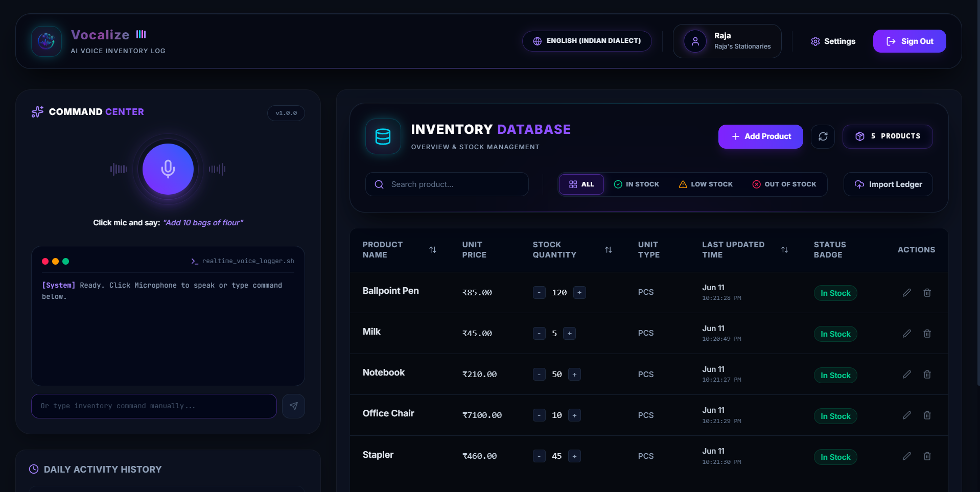Click the Command Center sparkle icon
Image resolution: width=980 pixels, height=492 pixels.
click(37, 112)
